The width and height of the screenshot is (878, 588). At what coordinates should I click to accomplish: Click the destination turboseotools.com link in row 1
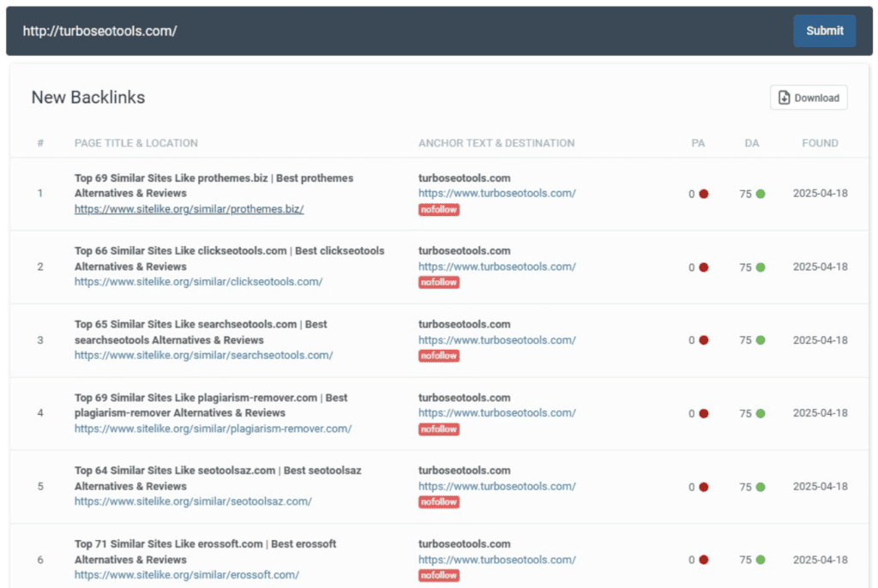coord(496,194)
